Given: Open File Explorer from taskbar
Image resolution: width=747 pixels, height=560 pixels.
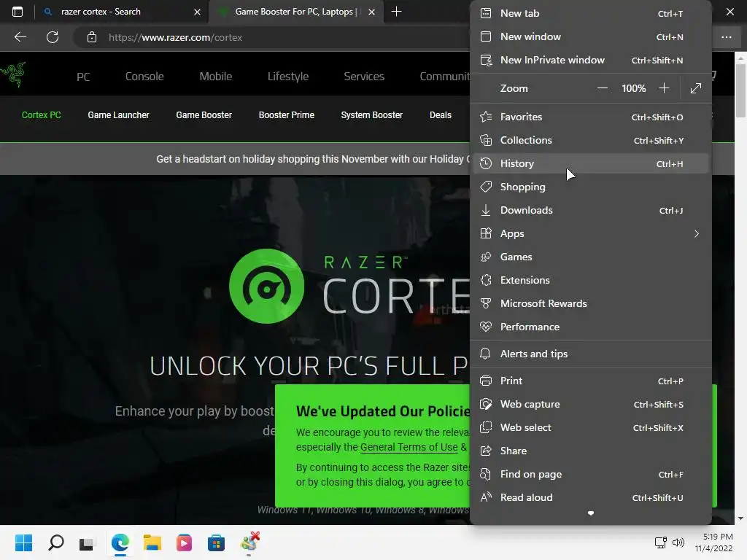Looking at the screenshot, I should [152, 542].
